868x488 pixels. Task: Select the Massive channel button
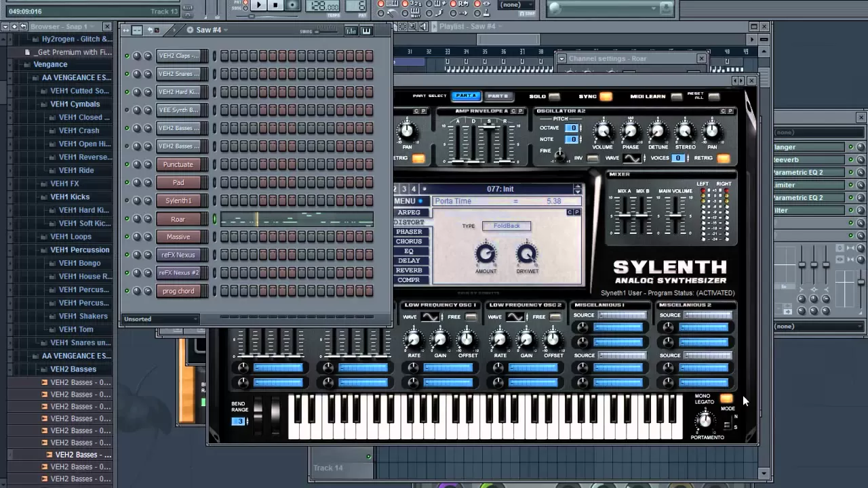pyautogui.click(x=178, y=237)
